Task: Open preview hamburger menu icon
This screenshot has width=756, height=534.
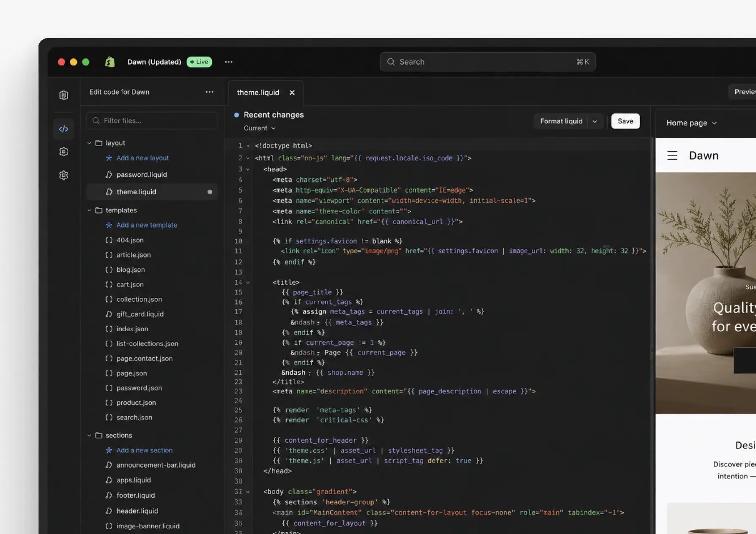Action: point(672,155)
